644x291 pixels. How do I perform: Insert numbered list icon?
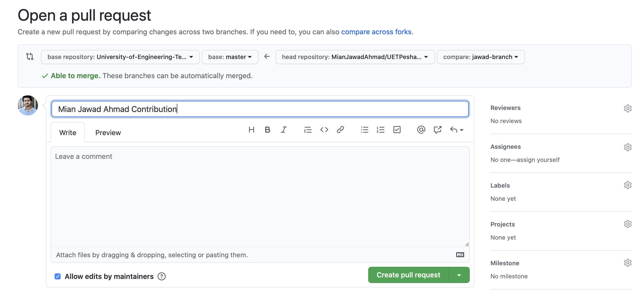pos(380,130)
